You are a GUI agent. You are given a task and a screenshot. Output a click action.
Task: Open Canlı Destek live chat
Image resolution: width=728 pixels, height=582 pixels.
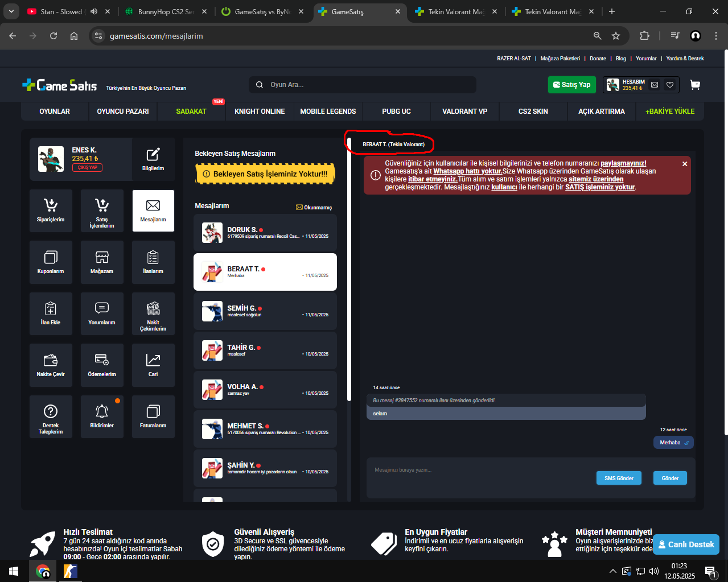686,544
